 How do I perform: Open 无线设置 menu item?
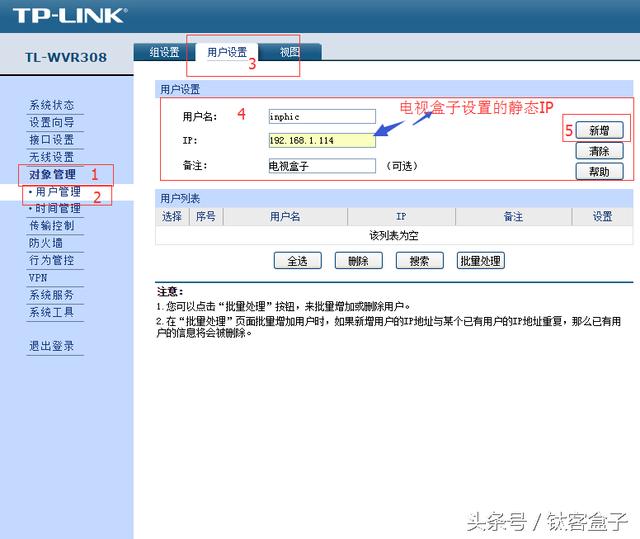(x=52, y=157)
